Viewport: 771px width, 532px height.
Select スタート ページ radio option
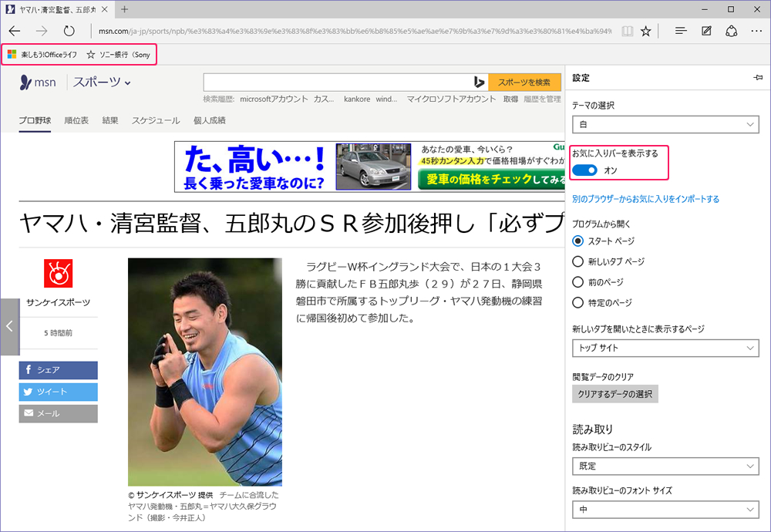(x=577, y=241)
